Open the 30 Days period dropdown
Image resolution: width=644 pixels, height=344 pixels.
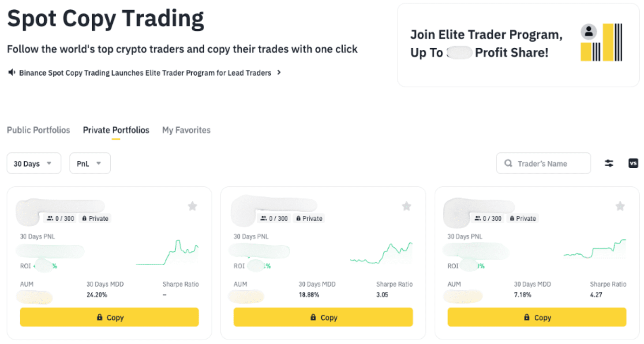[34, 163]
